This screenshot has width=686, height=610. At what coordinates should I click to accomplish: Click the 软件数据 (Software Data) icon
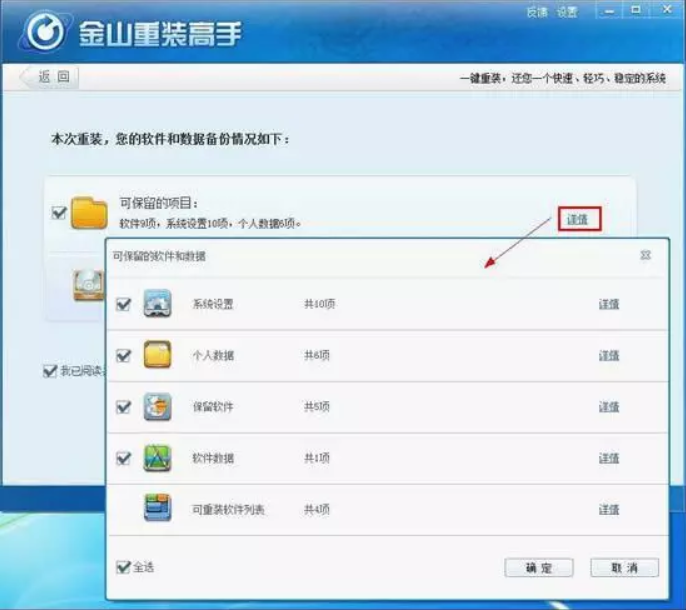pos(158,458)
